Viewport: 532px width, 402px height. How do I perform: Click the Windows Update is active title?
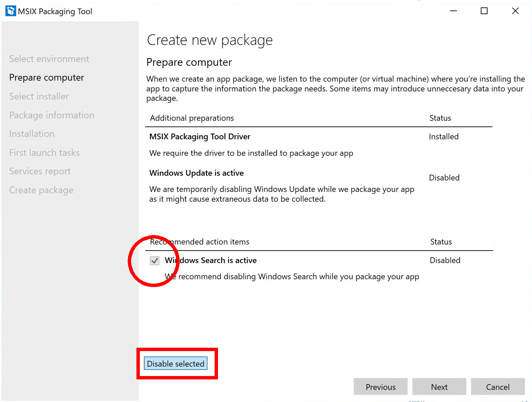click(196, 173)
